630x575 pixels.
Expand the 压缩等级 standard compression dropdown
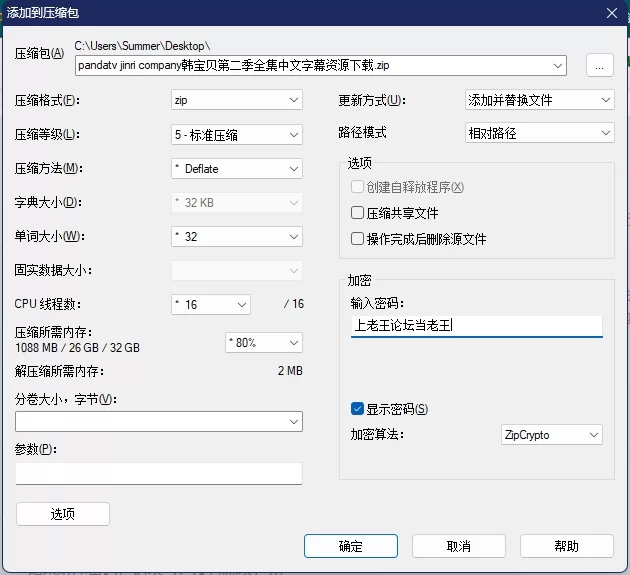(237, 135)
